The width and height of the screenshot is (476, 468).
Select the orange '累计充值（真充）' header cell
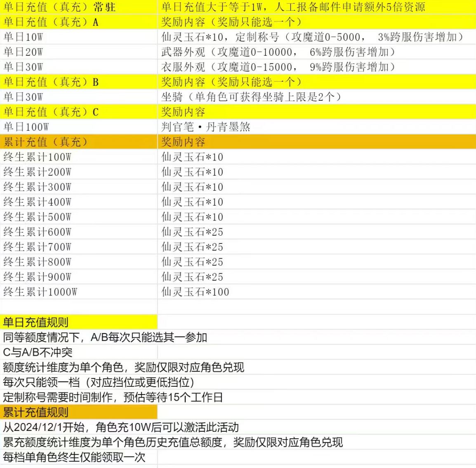(46, 142)
